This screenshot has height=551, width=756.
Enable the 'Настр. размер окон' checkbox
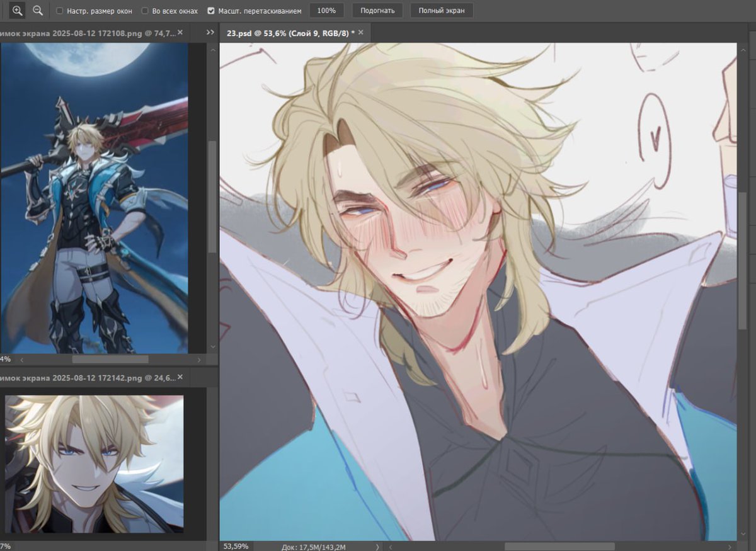pyautogui.click(x=60, y=11)
